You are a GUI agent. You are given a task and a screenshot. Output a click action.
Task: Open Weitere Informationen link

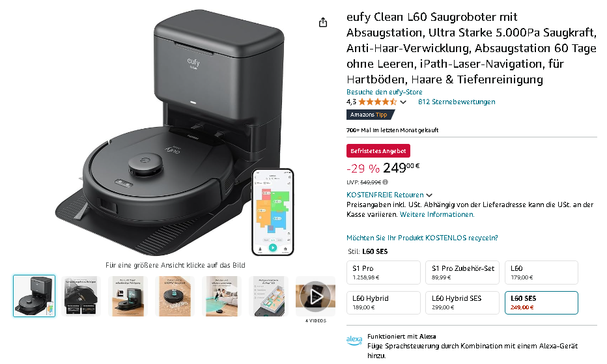point(437,214)
